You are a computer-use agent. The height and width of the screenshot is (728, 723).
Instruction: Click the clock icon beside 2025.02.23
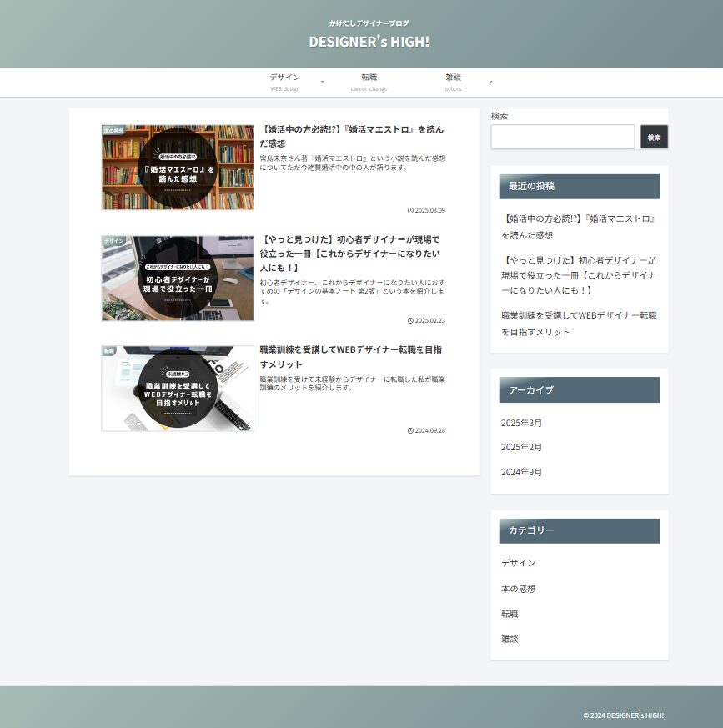(410, 320)
